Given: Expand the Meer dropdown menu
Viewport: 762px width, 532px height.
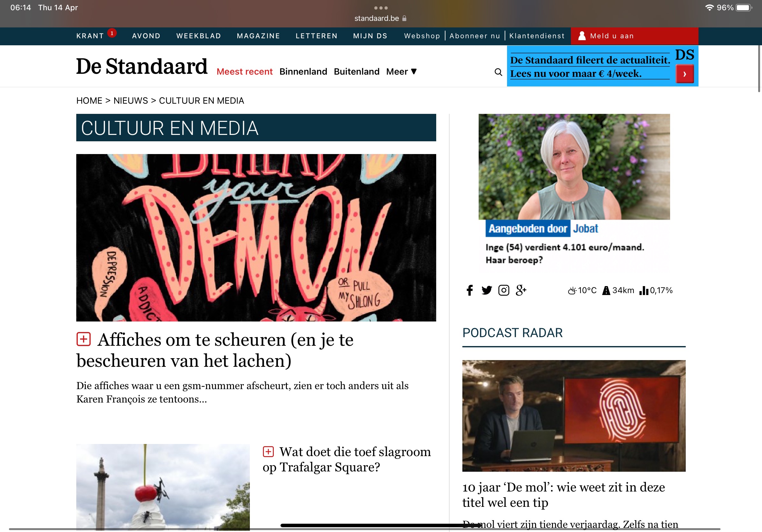Looking at the screenshot, I should click(401, 72).
